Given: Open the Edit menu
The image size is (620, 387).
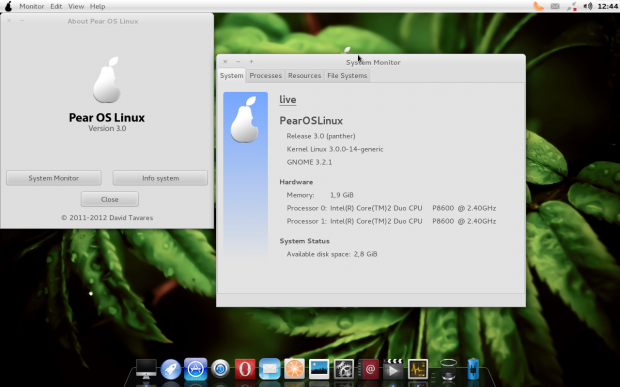Looking at the screenshot, I should coord(56,6).
